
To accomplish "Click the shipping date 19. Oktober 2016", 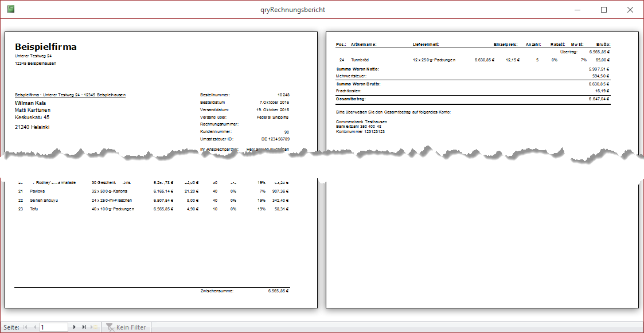I will click(274, 109).
